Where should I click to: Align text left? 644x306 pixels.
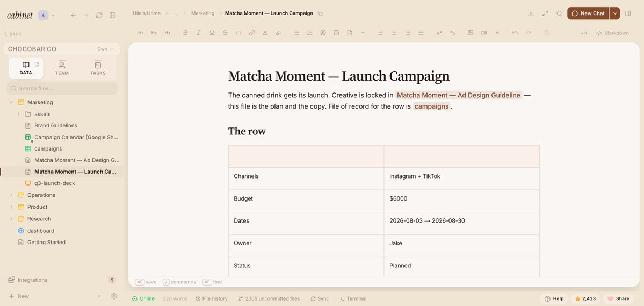(381, 33)
